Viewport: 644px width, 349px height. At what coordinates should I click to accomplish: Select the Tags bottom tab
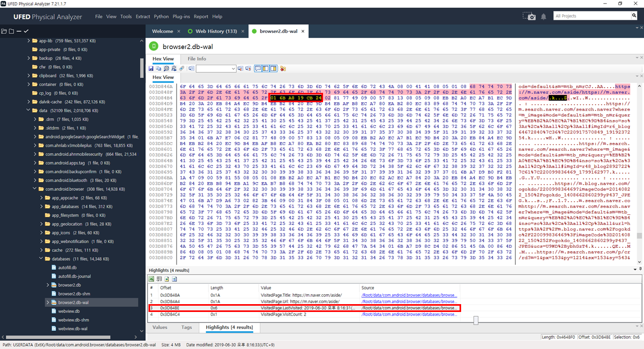click(187, 327)
